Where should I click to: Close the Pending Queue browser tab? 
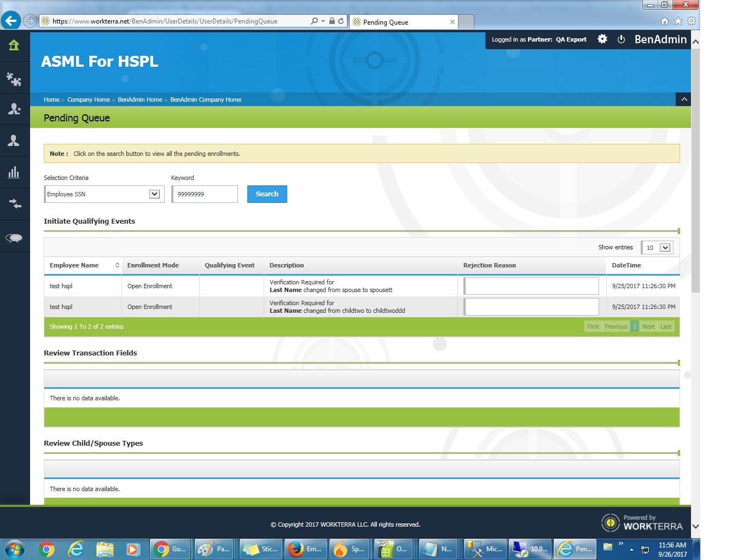(x=452, y=22)
